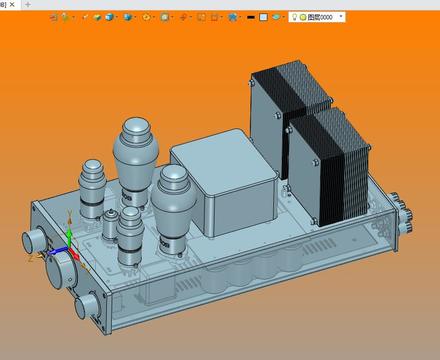Click the black line color swatch
440x360 pixels.
point(251,17)
